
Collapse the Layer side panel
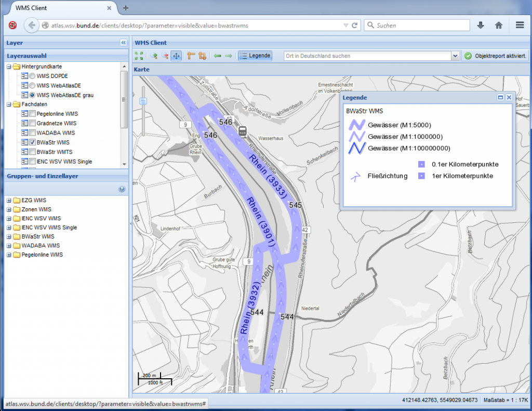123,43
